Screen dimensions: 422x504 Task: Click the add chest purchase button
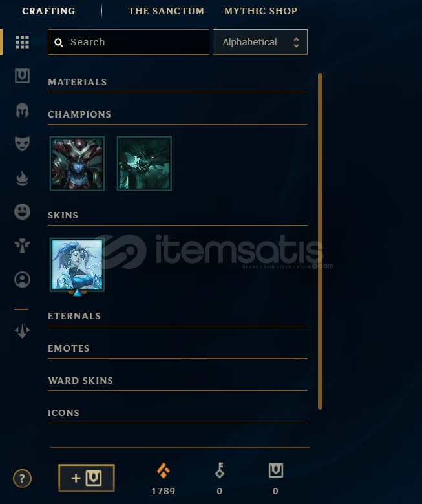pyautogui.click(x=87, y=478)
